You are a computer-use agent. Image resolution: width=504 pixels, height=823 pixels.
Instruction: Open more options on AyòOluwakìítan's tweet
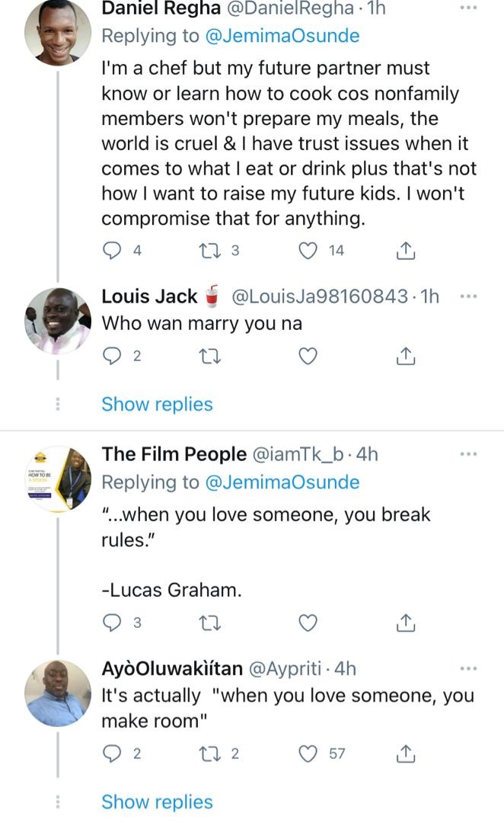point(469,668)
